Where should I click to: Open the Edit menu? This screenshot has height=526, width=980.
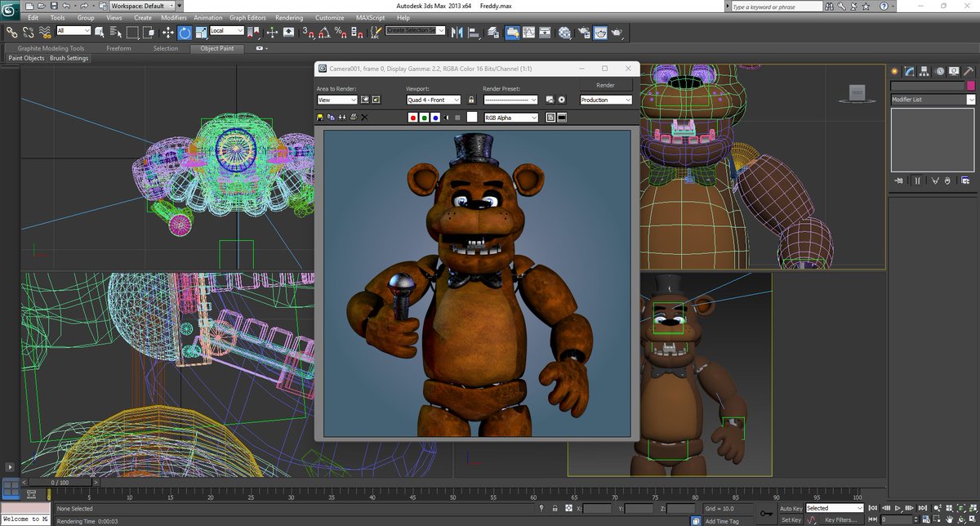[33, 17]
